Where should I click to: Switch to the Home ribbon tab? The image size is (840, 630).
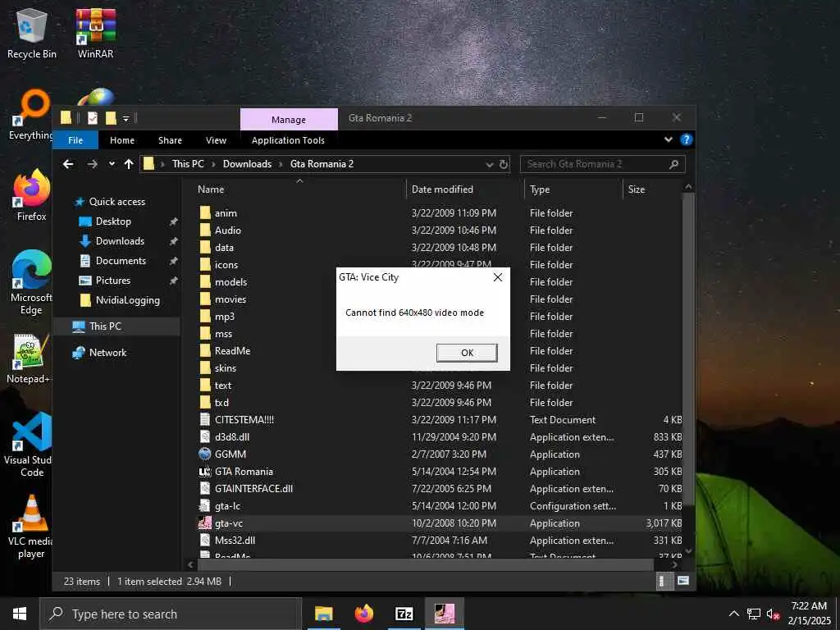tap(122, 140)
